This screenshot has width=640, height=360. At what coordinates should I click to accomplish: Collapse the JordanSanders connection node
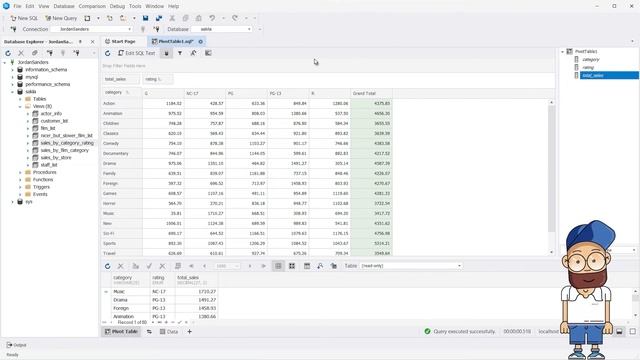[5, 62]
